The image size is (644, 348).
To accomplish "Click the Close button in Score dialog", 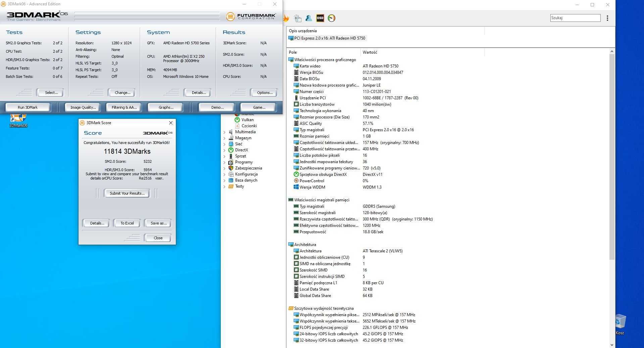I will (x=158, y=238).
